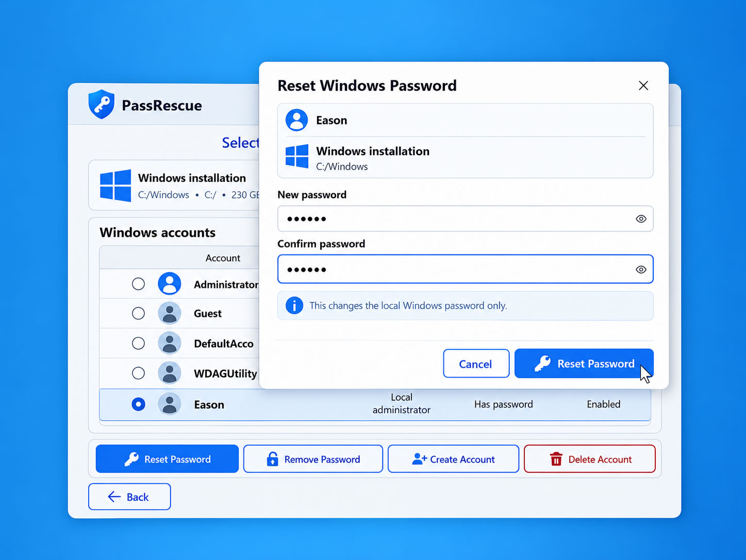This screenshot has height=560, width=746.
Task: Select the Administrator account radio button
Action: tap(138, 284)
